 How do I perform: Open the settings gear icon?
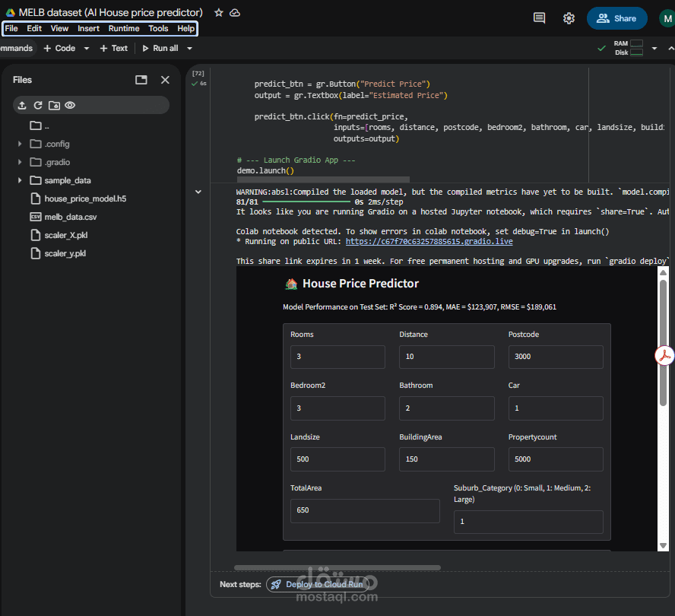[x=569, y=18]
